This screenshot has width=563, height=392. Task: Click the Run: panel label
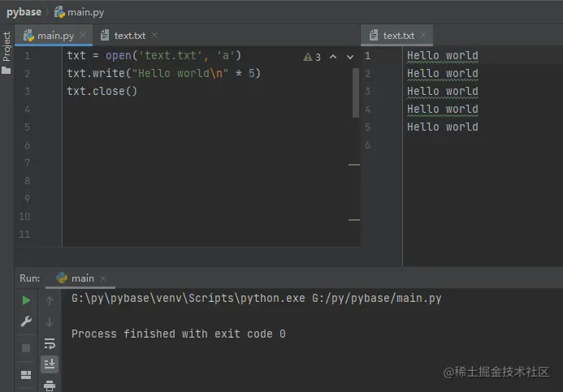click(30, 278)
